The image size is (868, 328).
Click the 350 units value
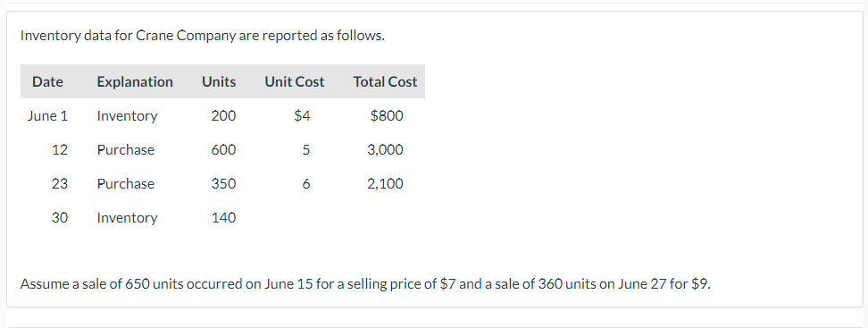(x=223, y=184)
